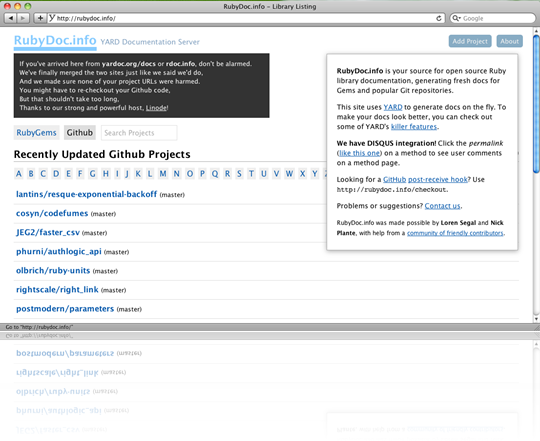Filter projects by letter N
The image size is (540, 441).
176,174
